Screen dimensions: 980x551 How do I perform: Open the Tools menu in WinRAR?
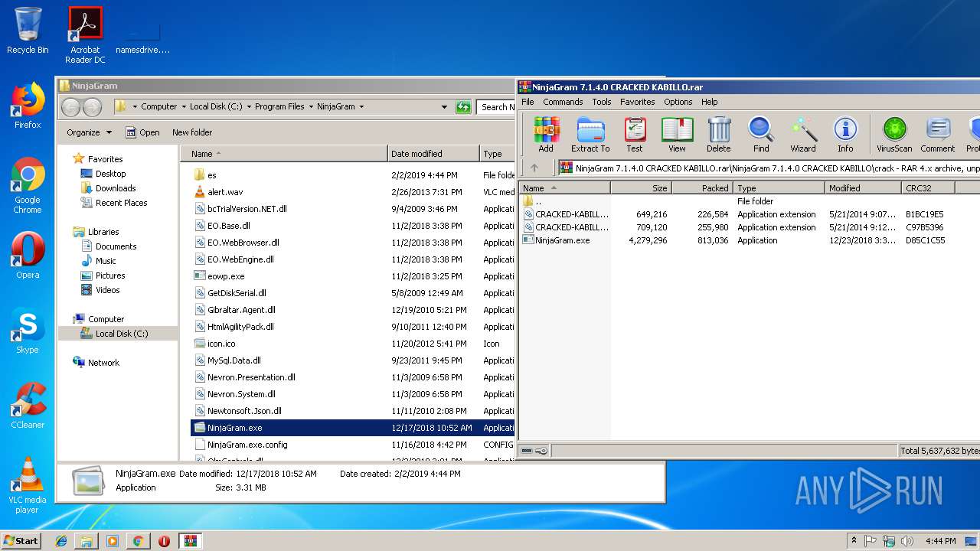(x=602, y=102)
